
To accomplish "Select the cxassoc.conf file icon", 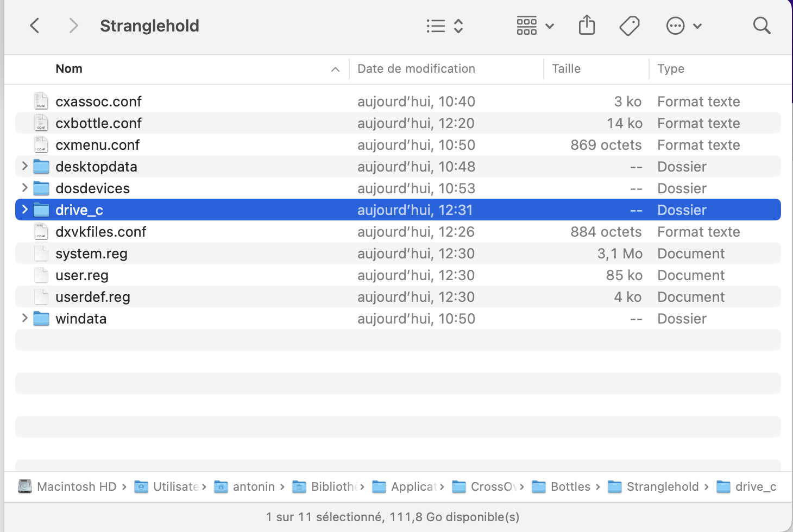I will [x=41, y=101].
